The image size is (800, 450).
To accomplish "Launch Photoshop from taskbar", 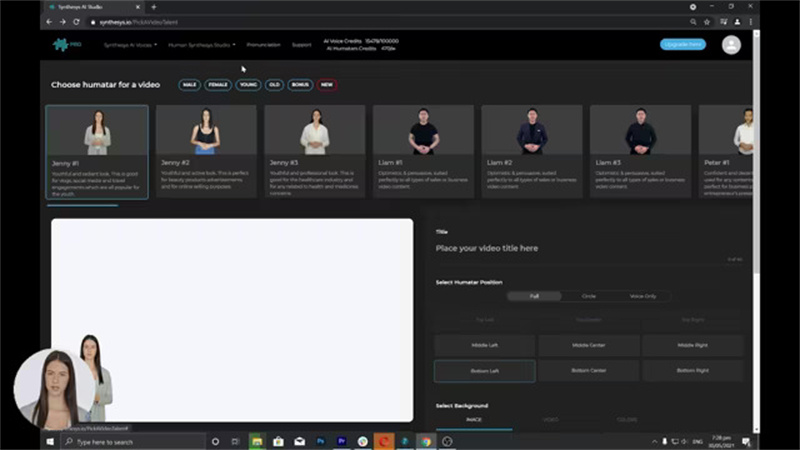I will click(x=320, y=442).
